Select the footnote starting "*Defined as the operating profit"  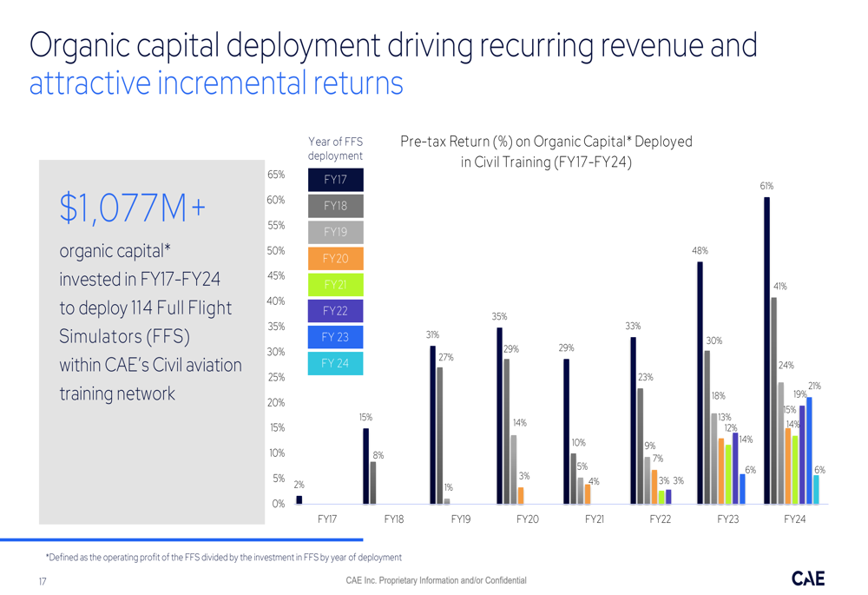(x=224, y=558)
